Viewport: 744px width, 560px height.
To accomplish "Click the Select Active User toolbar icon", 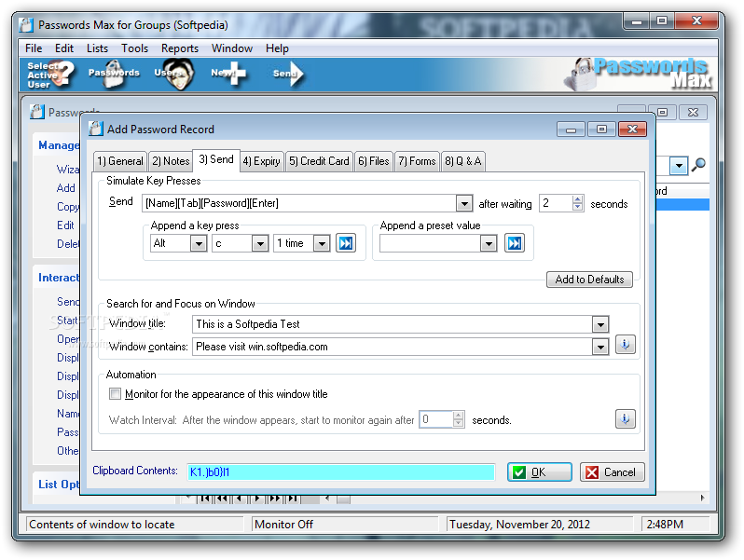I will coord(51,75).
